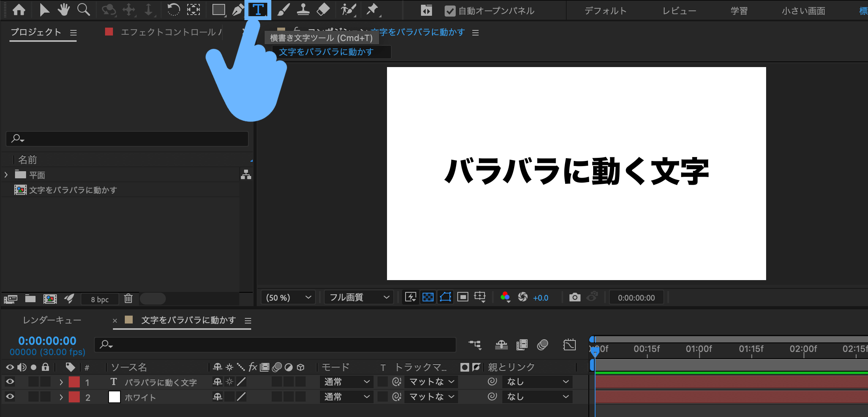868x417 pixels.
Task: Click the 0:00:00:00 preview time button
Action: coord(636,298)
